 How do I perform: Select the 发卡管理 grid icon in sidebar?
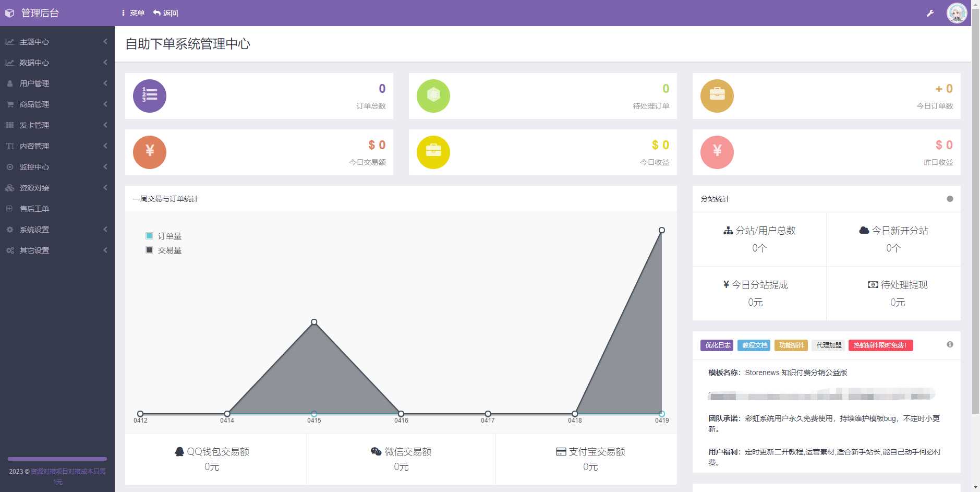pyautogui.click(x=10, y=125)
